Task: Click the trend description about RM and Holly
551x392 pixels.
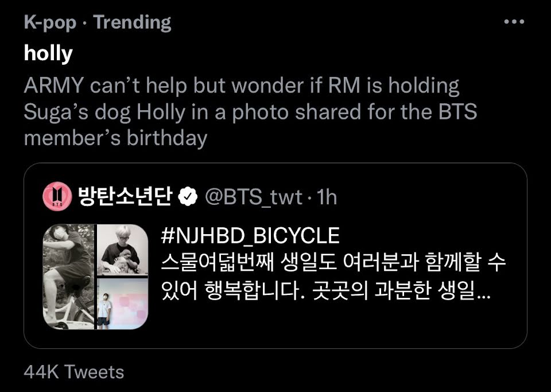Action: [x=250, y=112]
